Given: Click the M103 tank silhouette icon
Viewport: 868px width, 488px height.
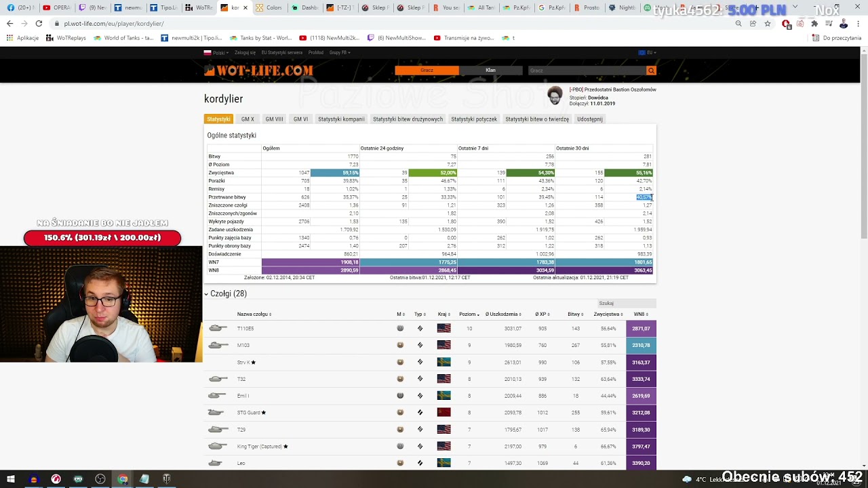Looking at the screenshot, I should point(218,346).
